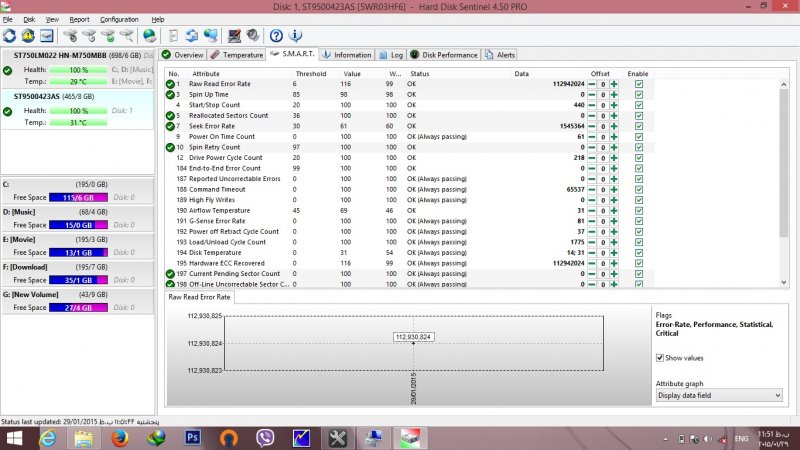Click F: [Download] free space bar
The width and height of the screenshot is (800, 450).
[79, 280]
